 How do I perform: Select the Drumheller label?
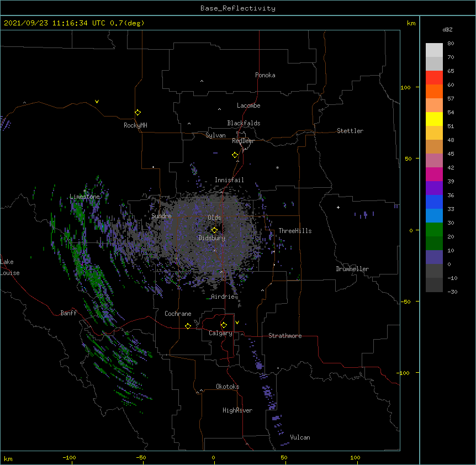click(x=352, y=269)
